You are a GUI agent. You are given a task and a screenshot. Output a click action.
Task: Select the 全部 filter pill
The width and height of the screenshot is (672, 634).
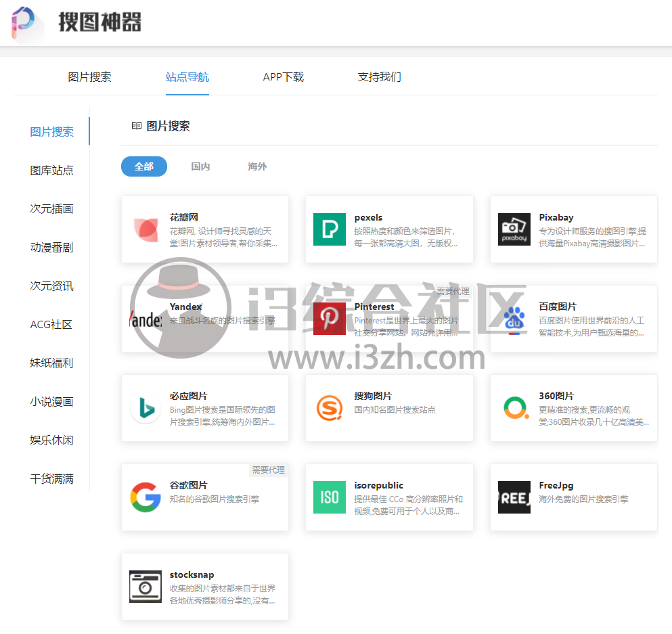(144, 166)
